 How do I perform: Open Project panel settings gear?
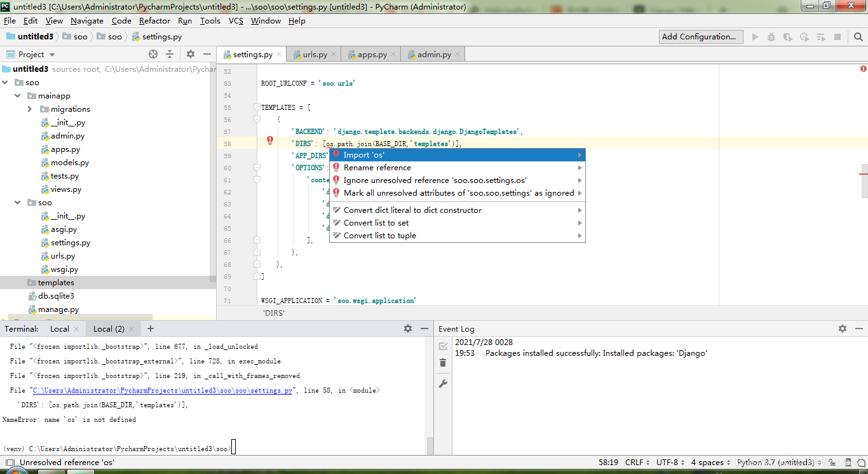(x=190, y=54)
